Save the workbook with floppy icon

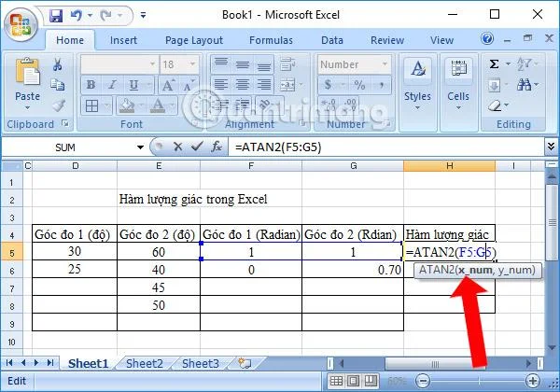pos(56,15)
